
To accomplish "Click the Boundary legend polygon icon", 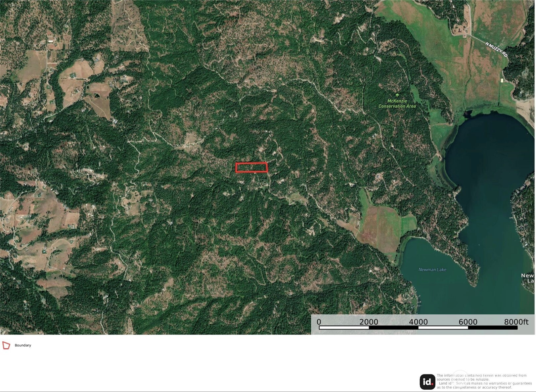I will (x=6, y=345).
